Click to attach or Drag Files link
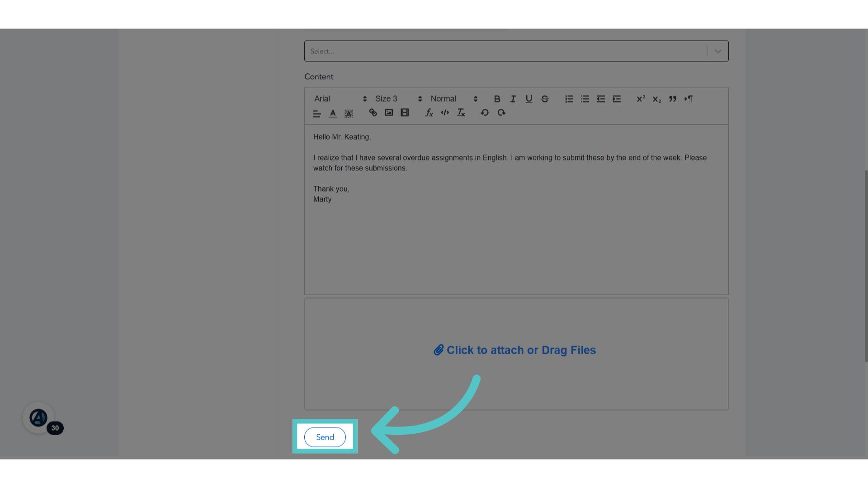The width and height of the screenshot is (868, 488). (514, 350)
